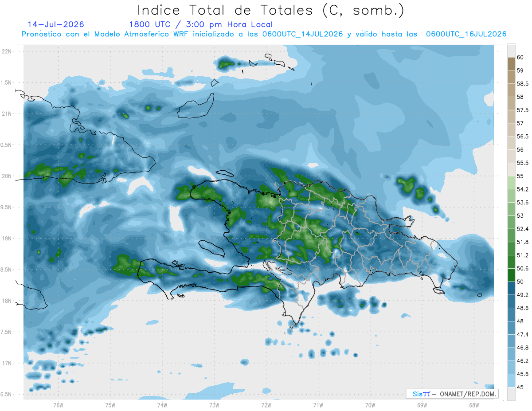Click the "75W" longitude label
The height and width of the screenshot is (411, 532).
(x=110, y=405)
